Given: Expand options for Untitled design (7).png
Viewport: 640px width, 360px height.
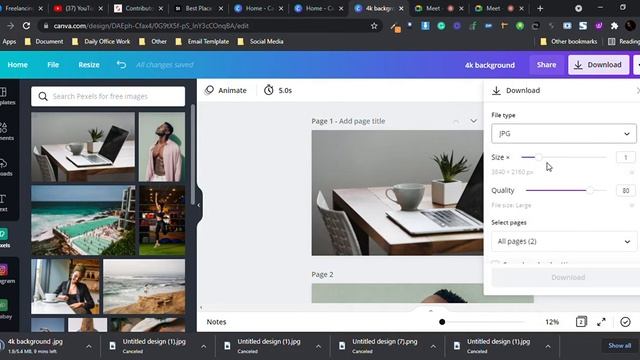Looking at the screenshot, I should tap(433, 346).
